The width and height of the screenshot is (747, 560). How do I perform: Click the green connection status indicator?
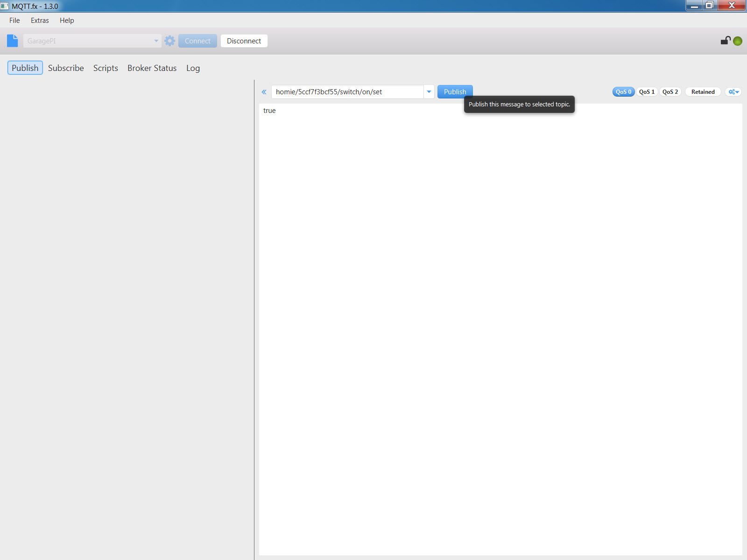pyautogui.click(x=737, y=41)
